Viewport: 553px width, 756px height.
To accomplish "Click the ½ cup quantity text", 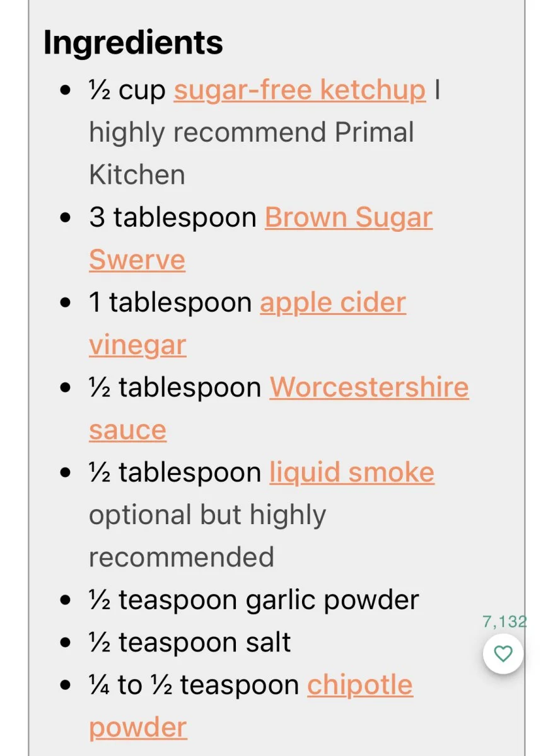I will (127, 91).
